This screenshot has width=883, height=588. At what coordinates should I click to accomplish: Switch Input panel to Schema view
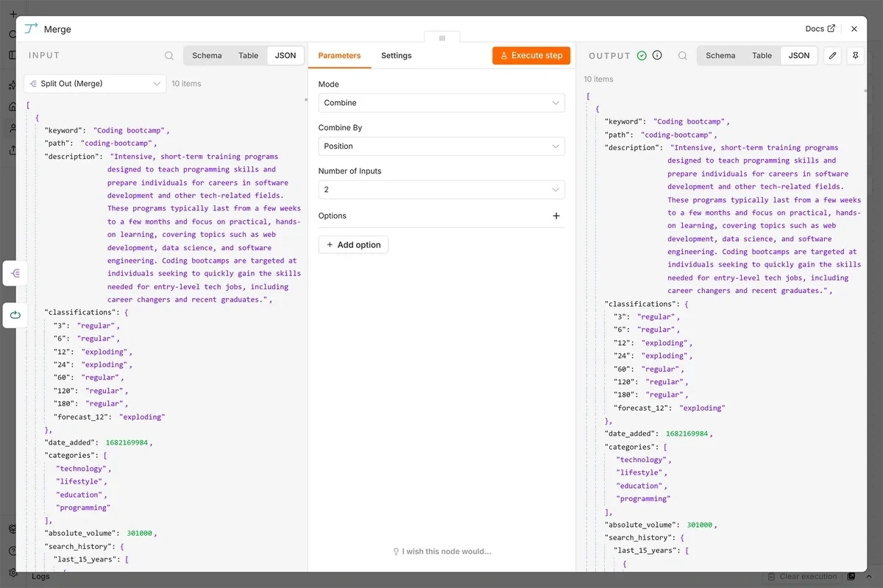pyautogui.click(x=207, y=55)
